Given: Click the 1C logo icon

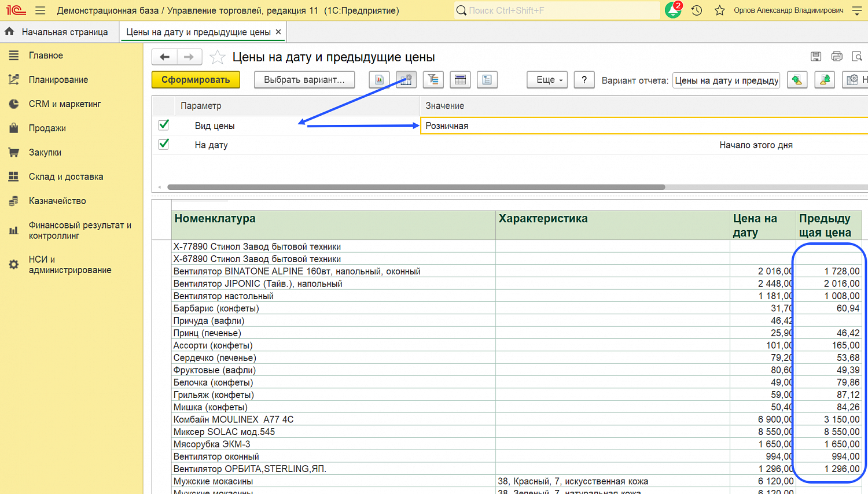Looking at the screenshot, I should coord(16,10).
